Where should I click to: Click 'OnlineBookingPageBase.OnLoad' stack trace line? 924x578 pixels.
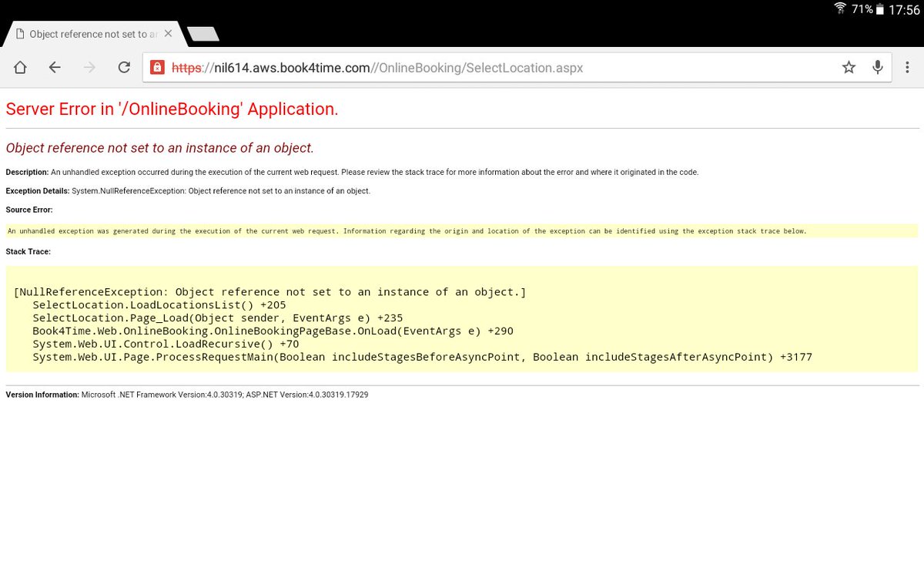[x=273, y=331]
